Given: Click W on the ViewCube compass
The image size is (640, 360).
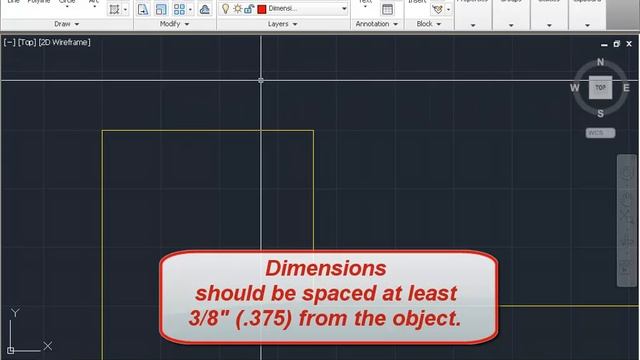Looking at the screenshot, I should 575,88.
